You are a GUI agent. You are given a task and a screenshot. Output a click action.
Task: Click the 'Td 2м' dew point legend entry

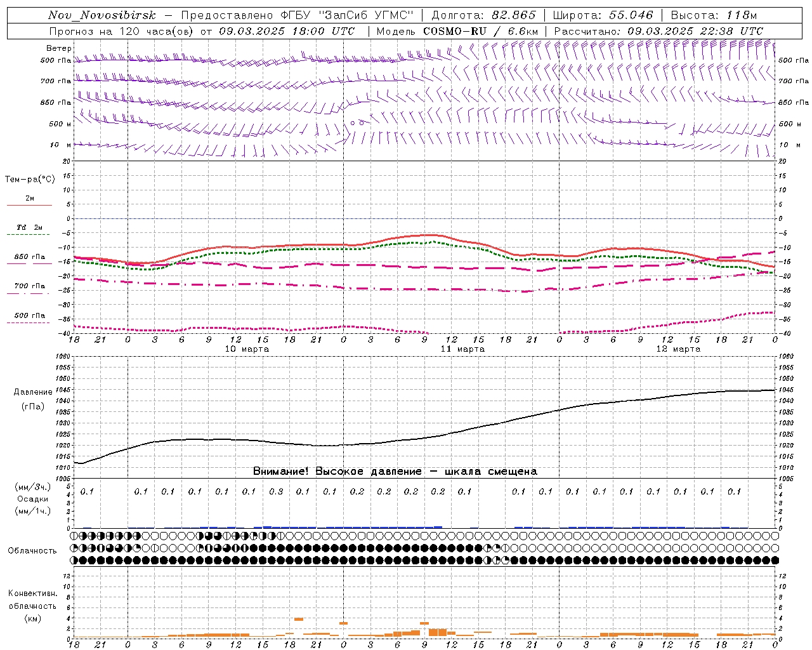click(30, 227)
